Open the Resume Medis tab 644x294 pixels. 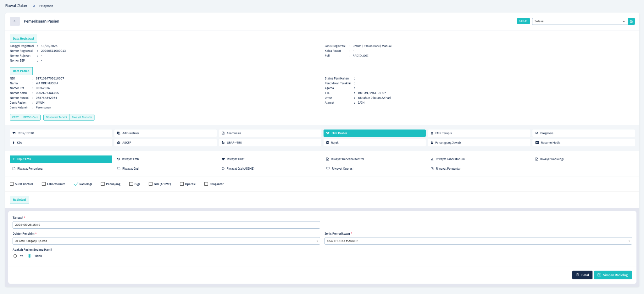(583, 143)
